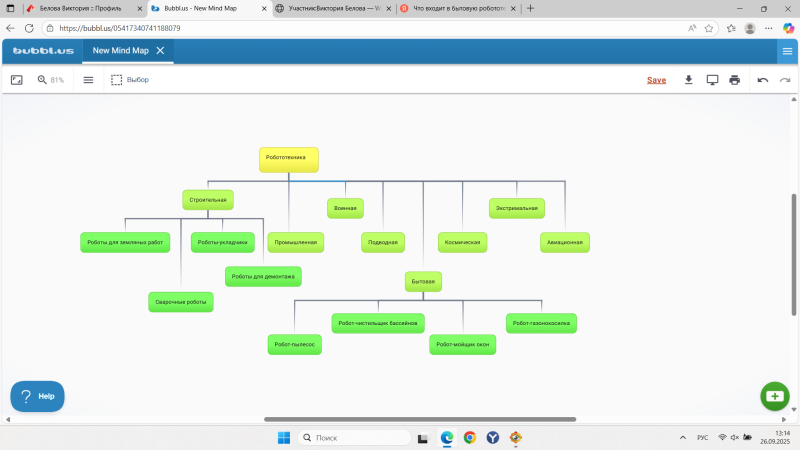Print the mind map

(x=735, y=80)
